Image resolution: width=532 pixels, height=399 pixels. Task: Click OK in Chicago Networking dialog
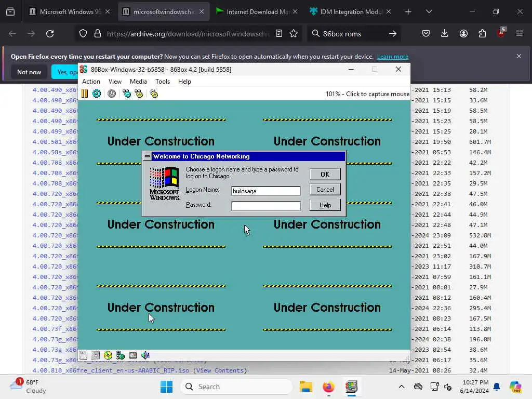pyautogui.click(x=325, y=175)
